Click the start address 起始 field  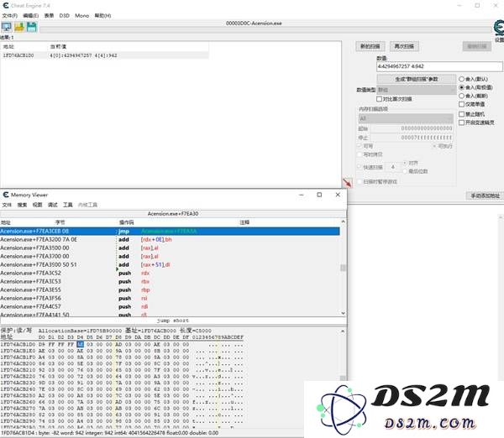412,128
